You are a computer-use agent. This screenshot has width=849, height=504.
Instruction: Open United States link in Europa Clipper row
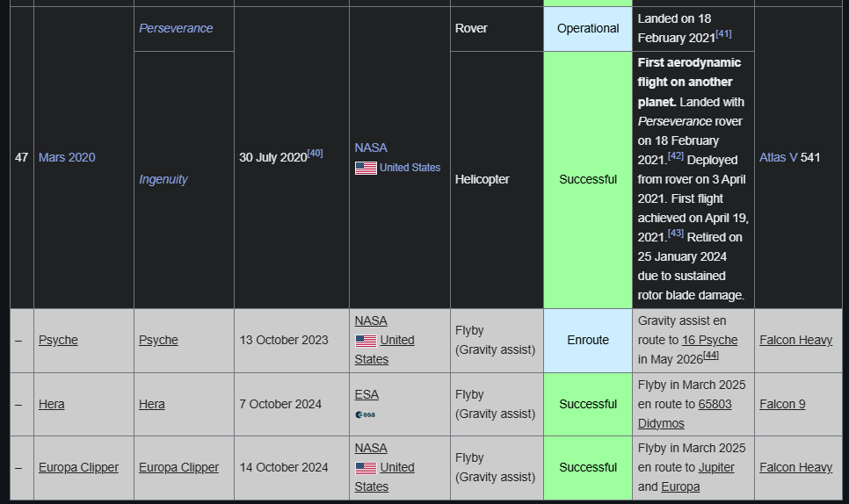click(384, 477)
